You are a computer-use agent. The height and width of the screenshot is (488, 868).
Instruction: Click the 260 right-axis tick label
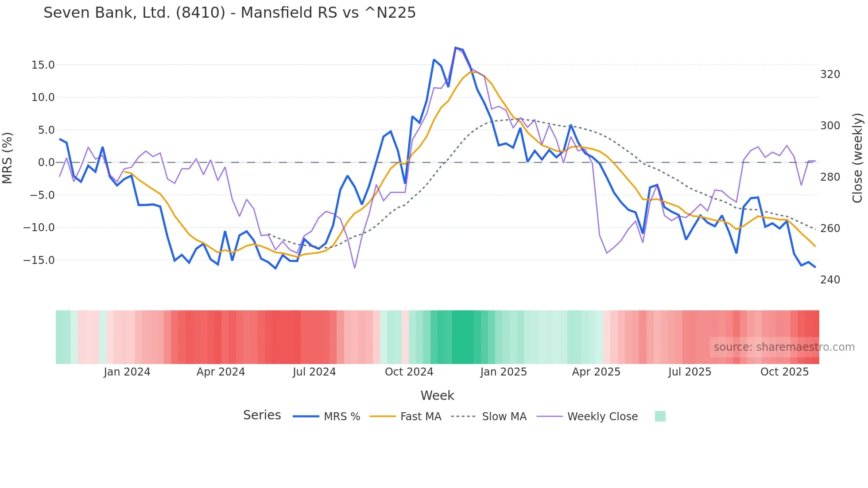pos(830,229)
